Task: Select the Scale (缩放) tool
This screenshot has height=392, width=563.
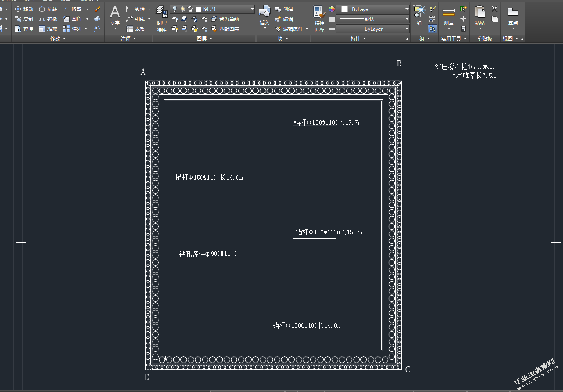Action: tap(48, 29)
